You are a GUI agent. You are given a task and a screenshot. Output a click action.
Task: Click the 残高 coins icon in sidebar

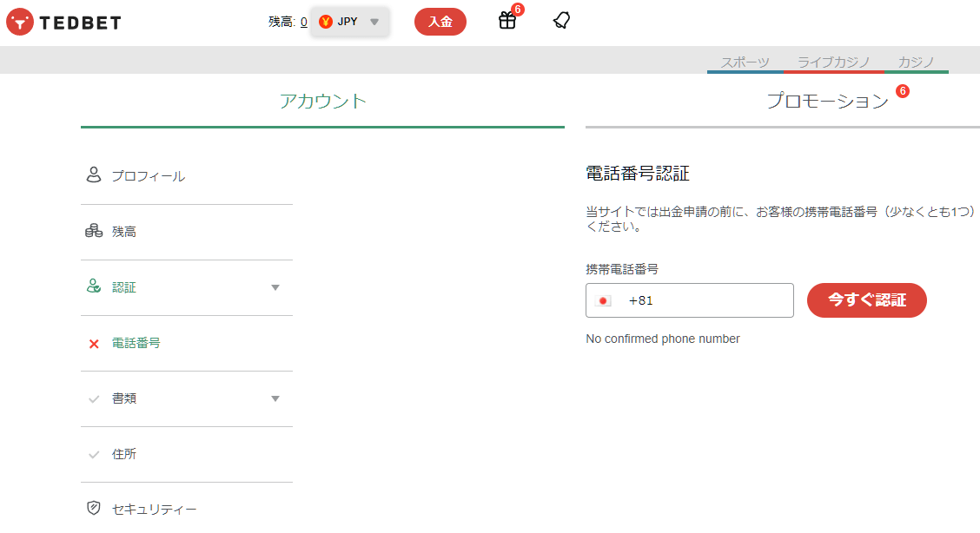pos(94,231)
